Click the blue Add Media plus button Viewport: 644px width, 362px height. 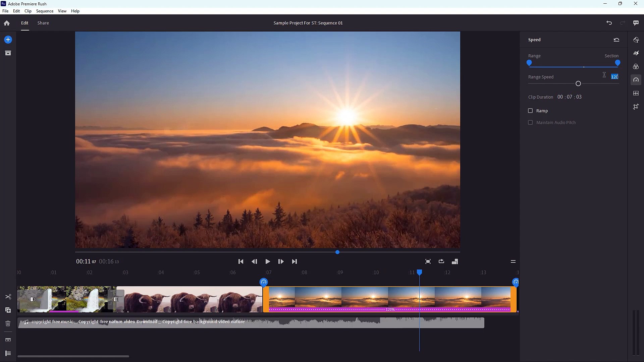click(8, 40)
